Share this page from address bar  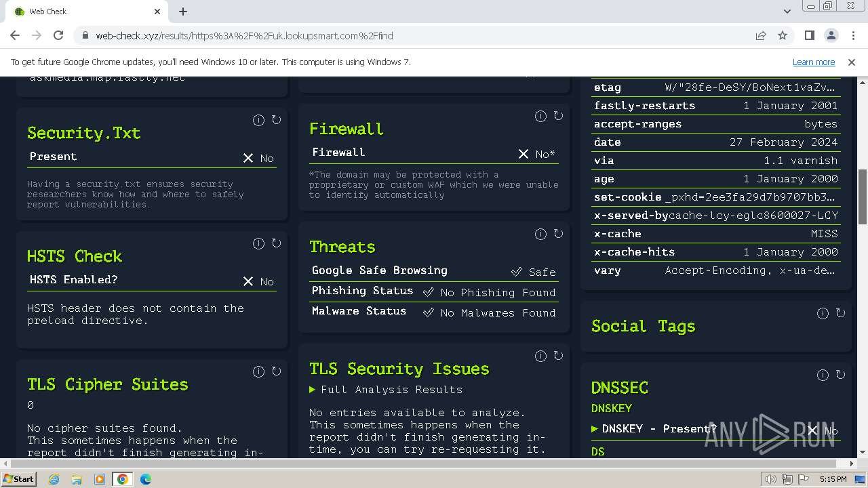(761, 35)
